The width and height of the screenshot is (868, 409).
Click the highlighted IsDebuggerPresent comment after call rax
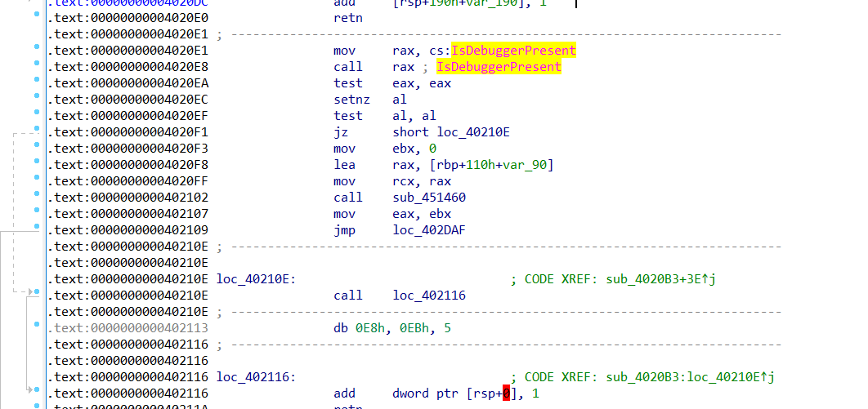499,67
